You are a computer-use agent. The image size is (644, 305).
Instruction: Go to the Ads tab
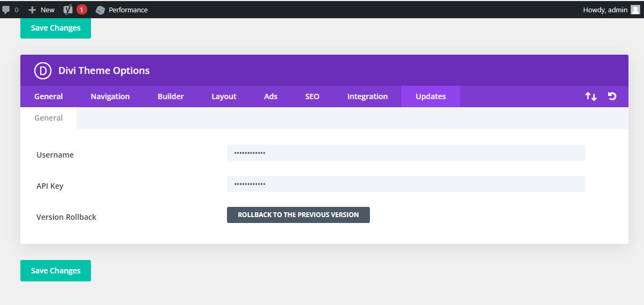(271, 96)
